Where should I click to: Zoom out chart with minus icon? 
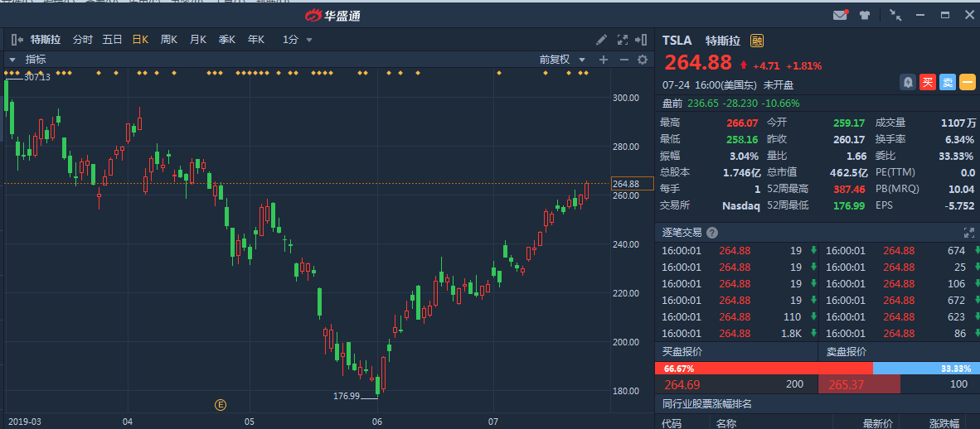tap(623, 60)
